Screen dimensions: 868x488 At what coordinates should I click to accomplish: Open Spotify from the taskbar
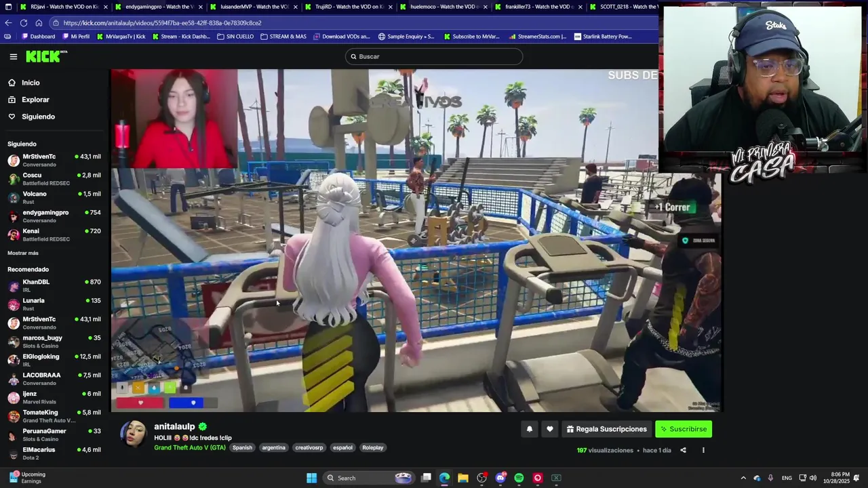point(519,478)
